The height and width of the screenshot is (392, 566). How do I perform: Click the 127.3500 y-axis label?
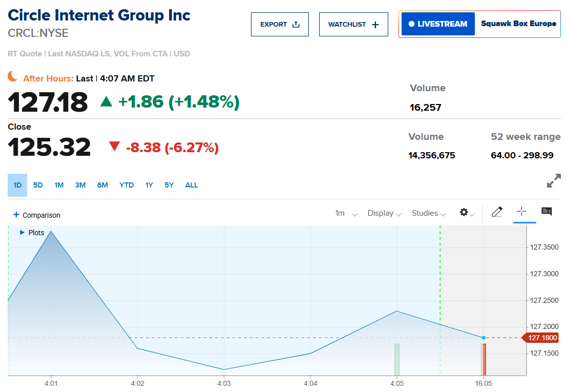point(544,247)
